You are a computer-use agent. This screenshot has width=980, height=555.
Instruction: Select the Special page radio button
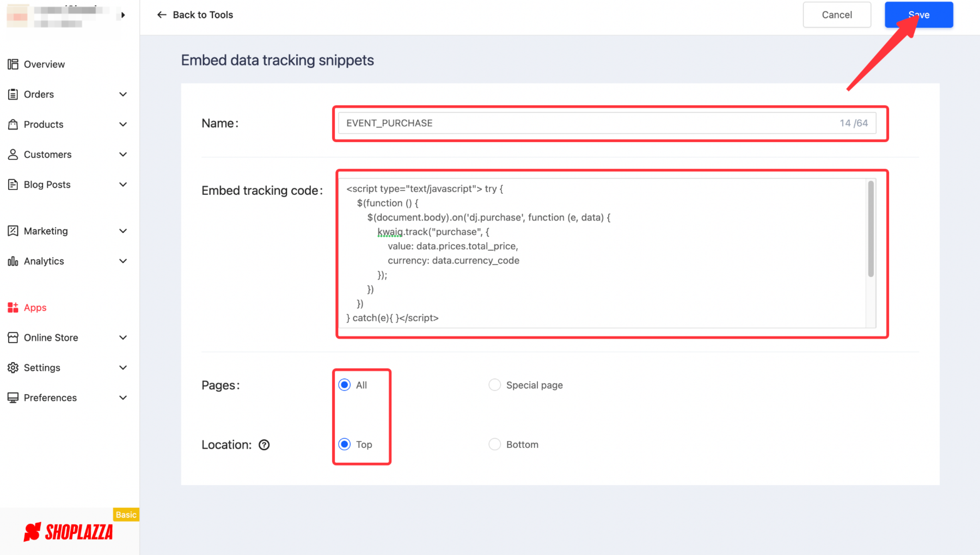click(495, 385)
